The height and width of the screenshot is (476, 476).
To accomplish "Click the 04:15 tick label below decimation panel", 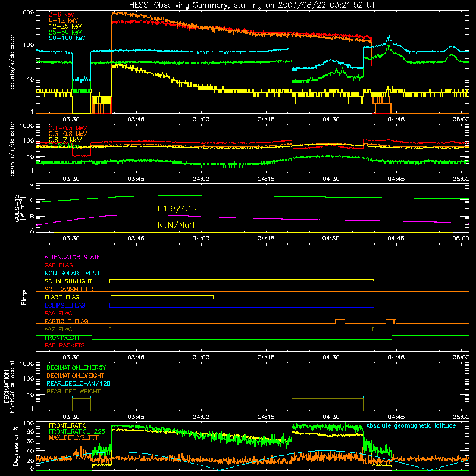I will 265,417.
